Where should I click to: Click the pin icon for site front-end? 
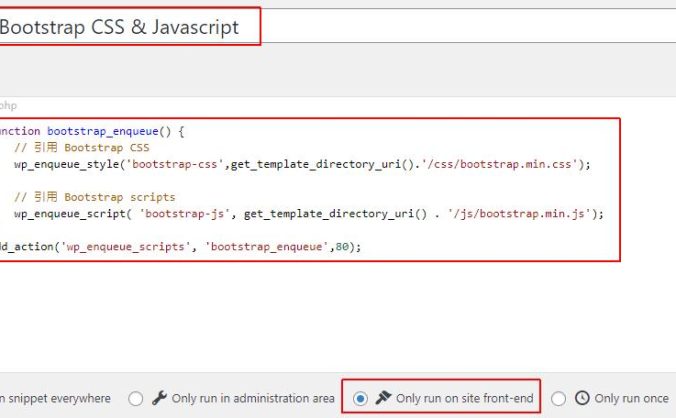point(383,398)
